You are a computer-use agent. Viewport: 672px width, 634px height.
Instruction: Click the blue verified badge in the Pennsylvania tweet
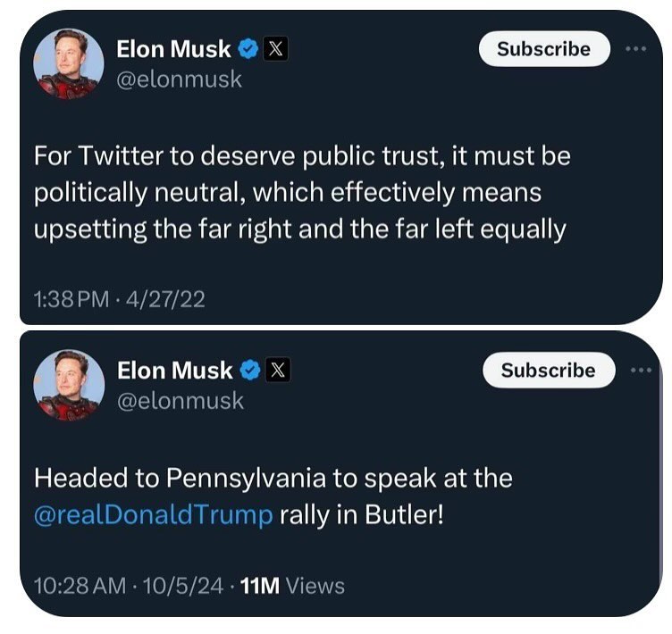252,370
